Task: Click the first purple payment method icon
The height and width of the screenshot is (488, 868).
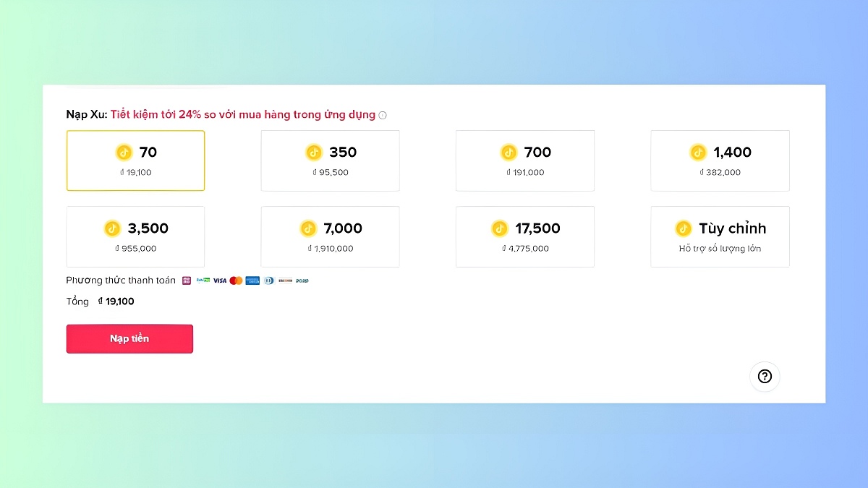Action: click(x=187, y=281)
